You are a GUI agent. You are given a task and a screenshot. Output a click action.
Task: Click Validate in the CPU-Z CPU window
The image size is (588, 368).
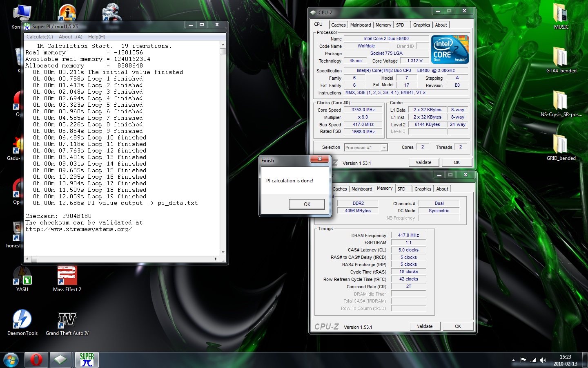423,162
